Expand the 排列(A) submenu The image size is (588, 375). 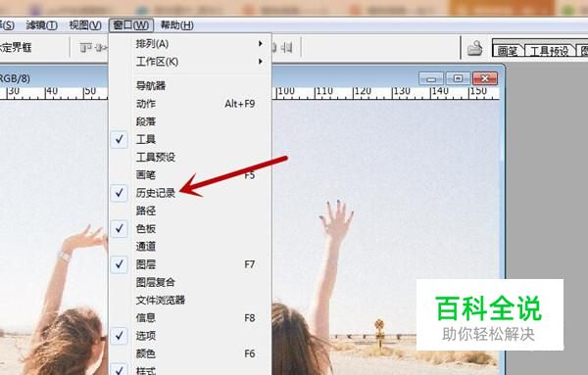[x=190, y=44]
